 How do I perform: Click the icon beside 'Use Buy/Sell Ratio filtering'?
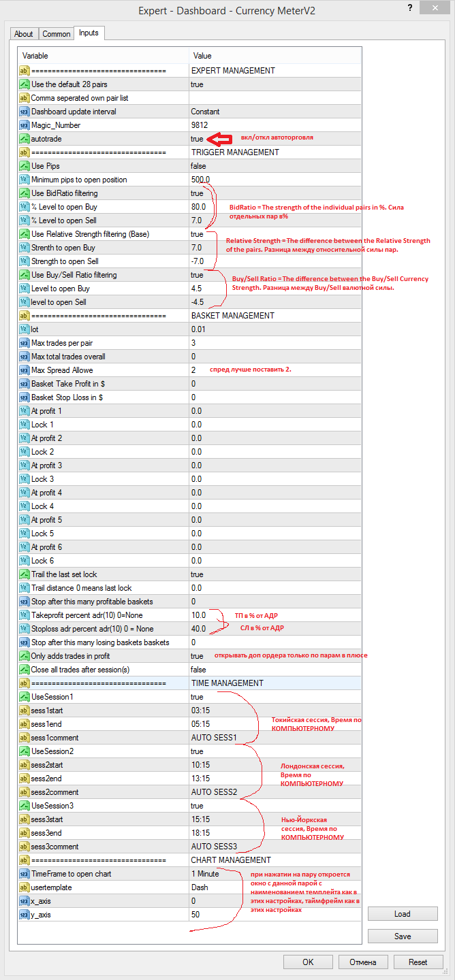pos(24,275)
